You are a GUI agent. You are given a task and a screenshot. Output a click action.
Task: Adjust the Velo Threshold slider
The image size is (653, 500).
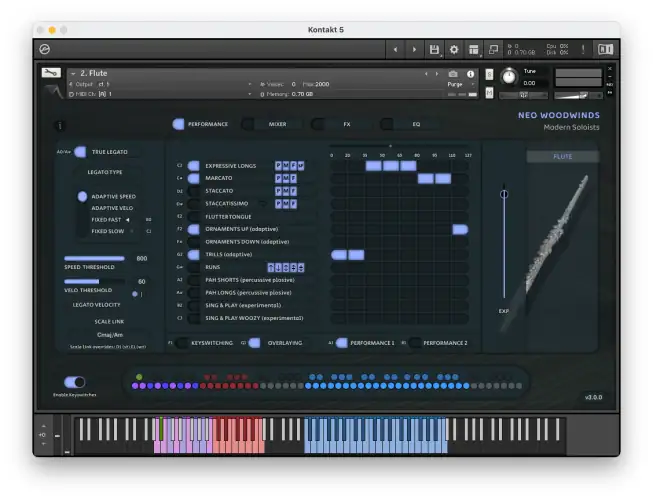coord(95,282)
